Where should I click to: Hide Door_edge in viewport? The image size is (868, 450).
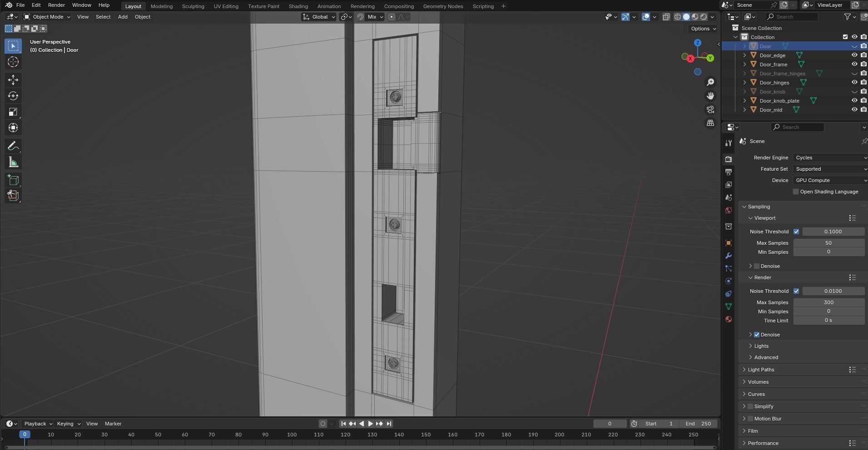(854, 55)
